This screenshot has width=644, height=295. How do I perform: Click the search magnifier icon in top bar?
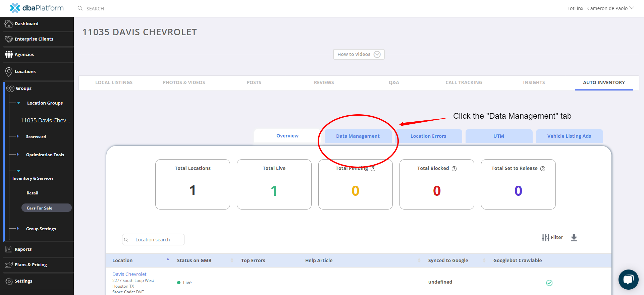click(x=80, y=8)
